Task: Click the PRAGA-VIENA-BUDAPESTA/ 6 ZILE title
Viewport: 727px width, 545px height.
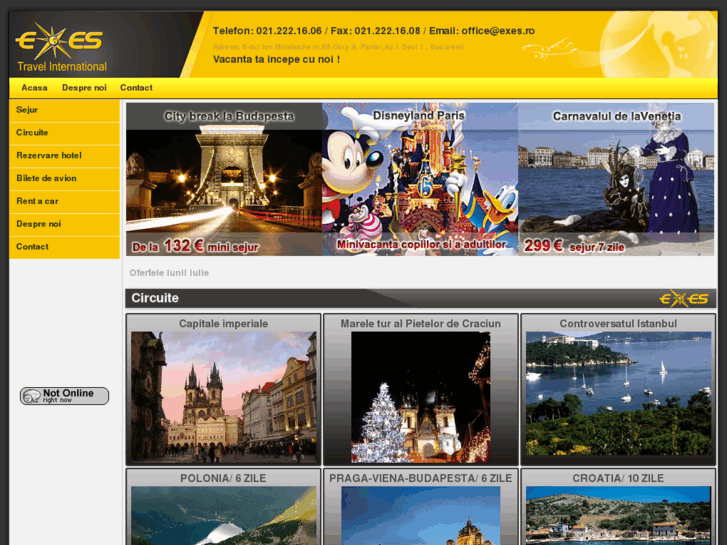Action: 421,478
